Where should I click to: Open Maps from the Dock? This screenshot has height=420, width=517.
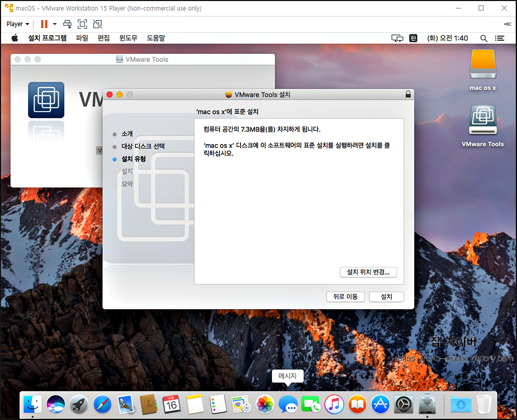[241, 404]
